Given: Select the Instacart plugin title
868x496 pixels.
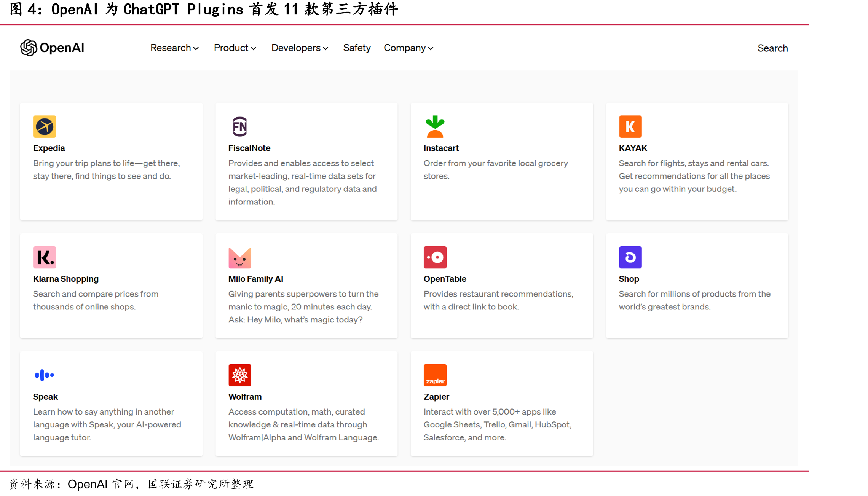Looking at the screenshot, I should [x=441, y=148].
